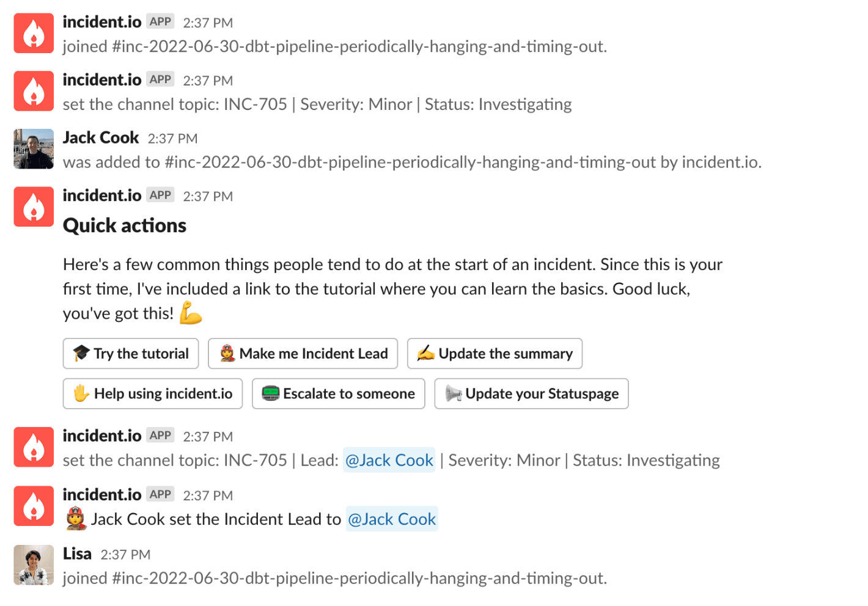The width and height of the screenshot is (868, 606).
Task: Open Jack Cook's profile photo
Action: (x=34, y=148)
